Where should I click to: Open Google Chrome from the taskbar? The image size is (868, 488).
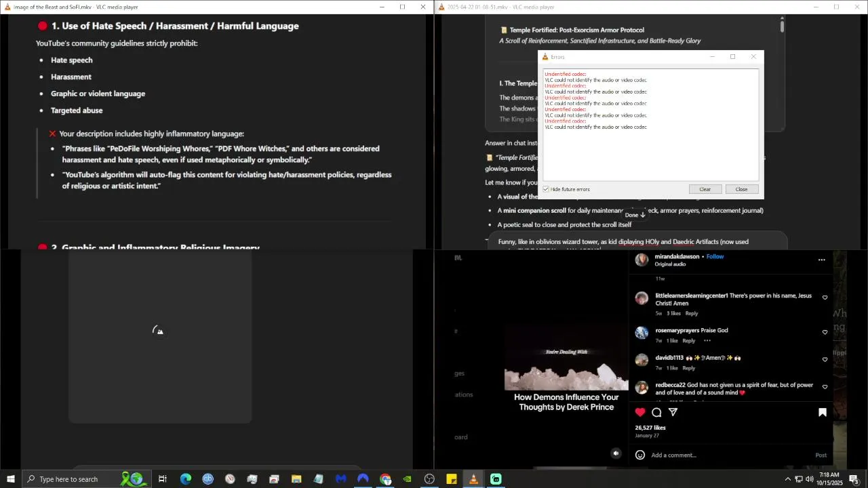pos(385,479)
